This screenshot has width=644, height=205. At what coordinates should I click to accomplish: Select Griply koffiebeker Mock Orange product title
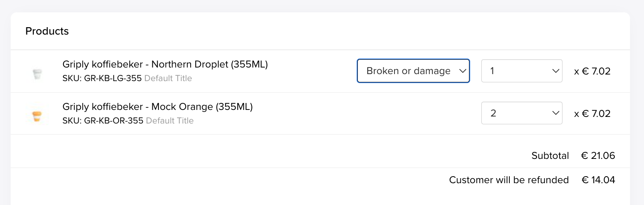tap(158, 107)
